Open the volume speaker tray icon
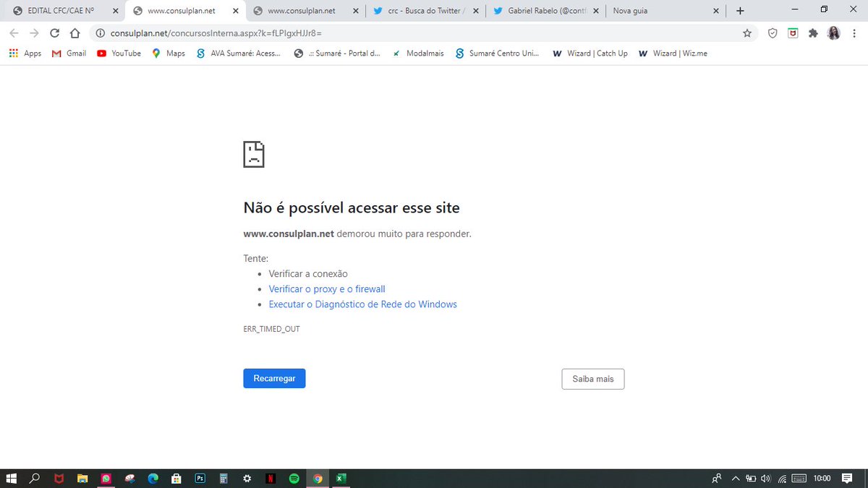 pyautogui.click(x=766, y=478)
